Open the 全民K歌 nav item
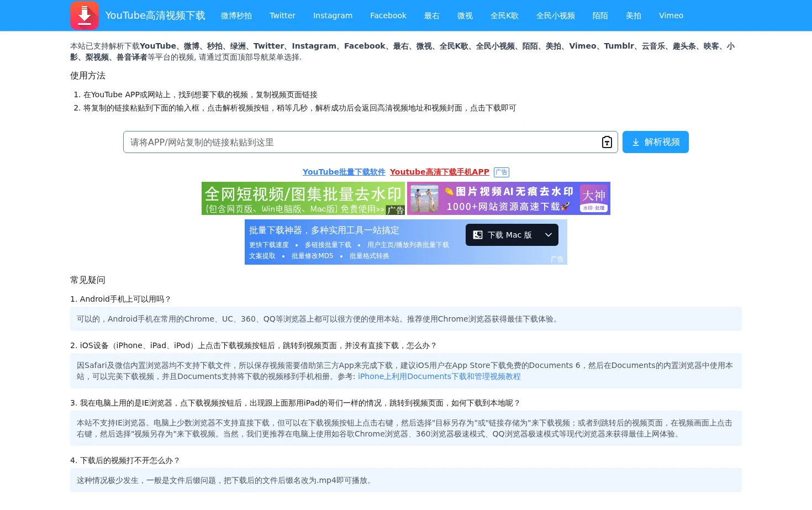The height and width of the screenshot is (510, 812). click(x=504, y=15)
